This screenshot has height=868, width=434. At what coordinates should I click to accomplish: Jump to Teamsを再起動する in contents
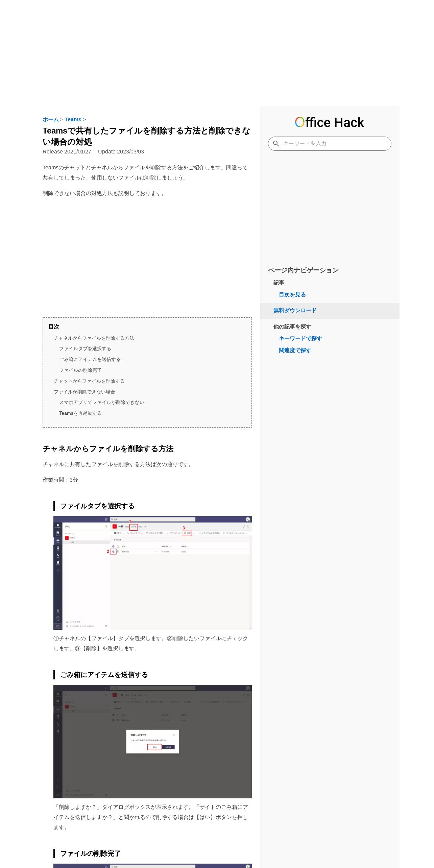coord(80,413)
